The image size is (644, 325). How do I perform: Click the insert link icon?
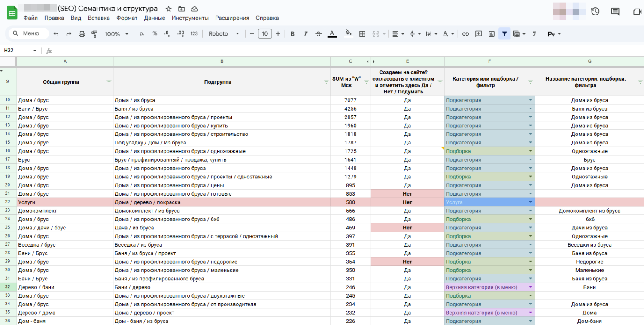465,34
